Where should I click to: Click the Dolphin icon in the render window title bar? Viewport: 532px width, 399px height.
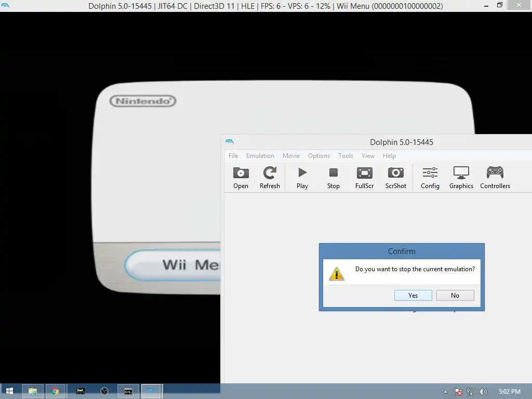5,5
